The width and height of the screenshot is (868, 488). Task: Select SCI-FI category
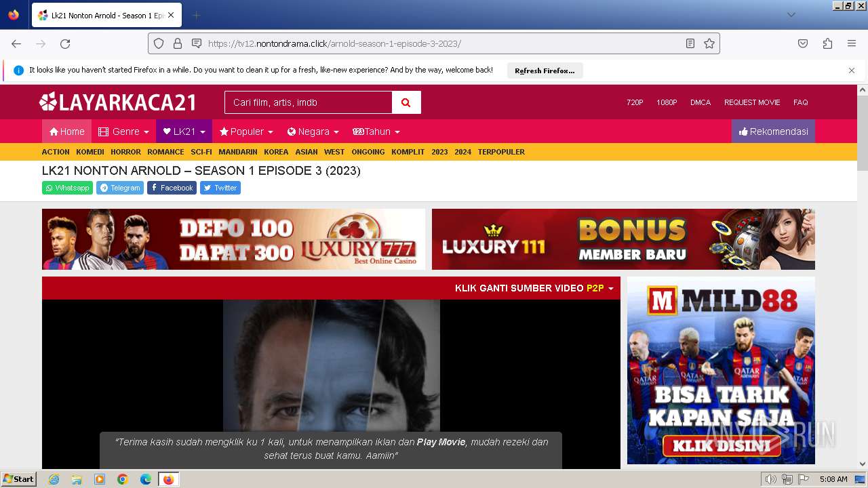coord(201,152)
